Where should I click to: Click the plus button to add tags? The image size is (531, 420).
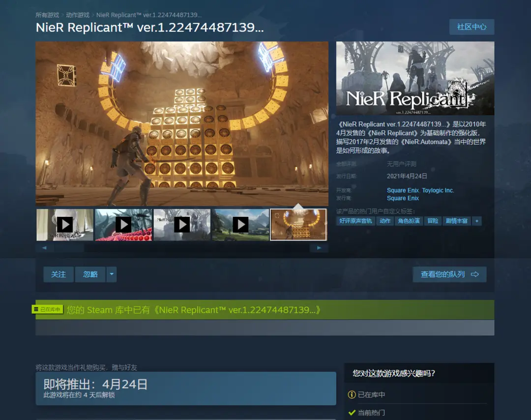point(477,221)
